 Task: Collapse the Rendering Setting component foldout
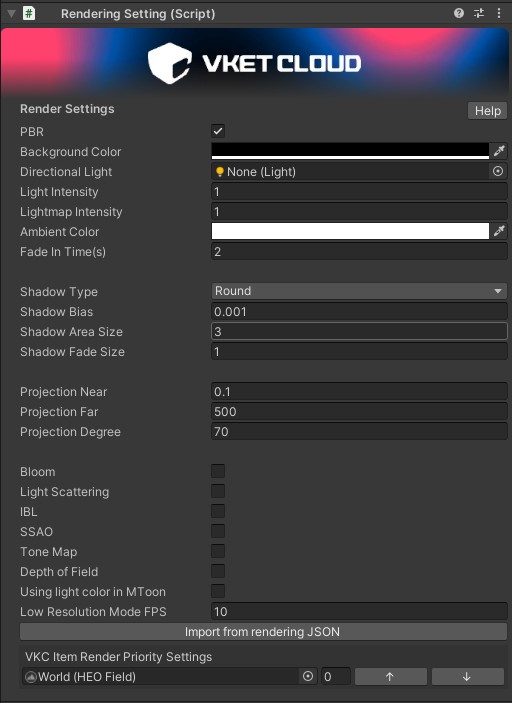click(x=11, y=13)
